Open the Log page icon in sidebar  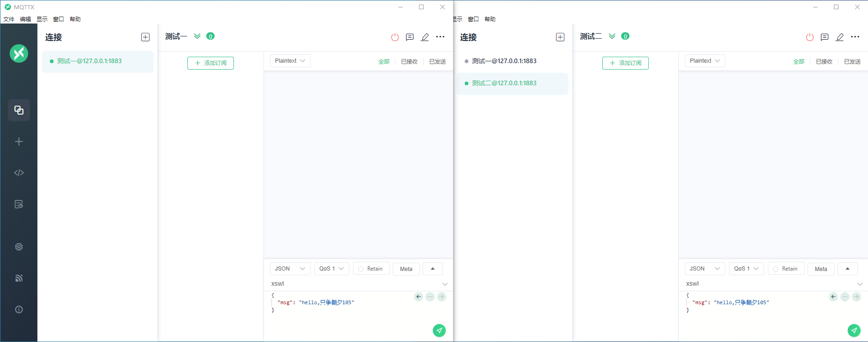click(x=19, y=204)
